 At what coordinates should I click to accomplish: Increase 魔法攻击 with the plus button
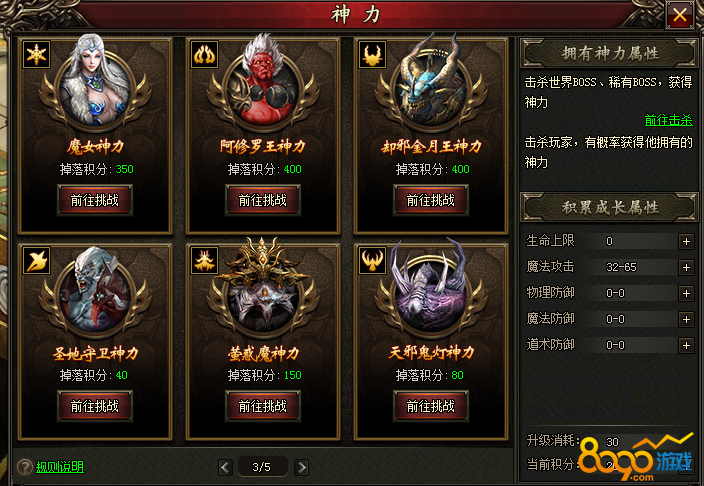pos(686,267)
